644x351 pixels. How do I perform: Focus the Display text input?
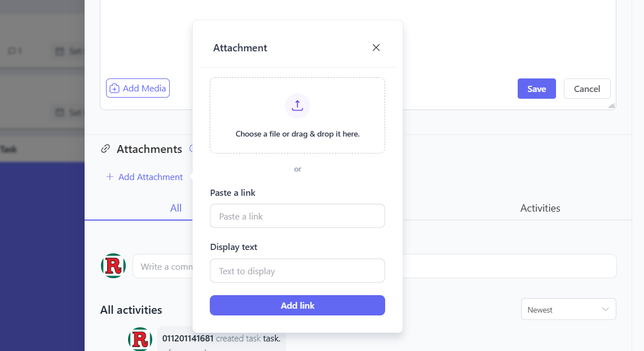[x=297, y=271]
